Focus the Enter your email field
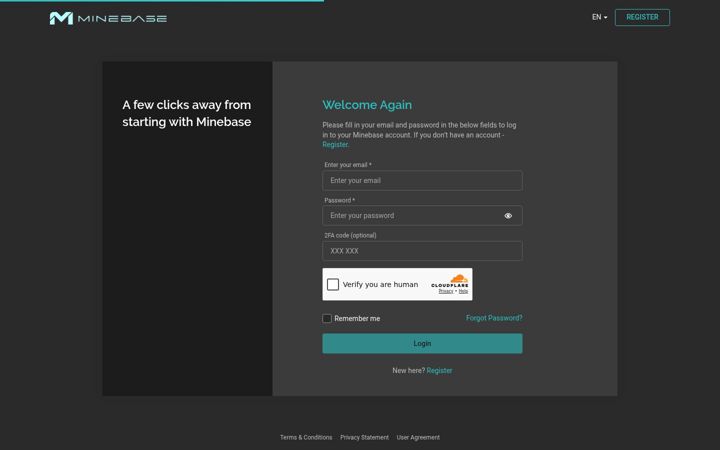Viewport: 720px width, 450px height. (422, 180)
